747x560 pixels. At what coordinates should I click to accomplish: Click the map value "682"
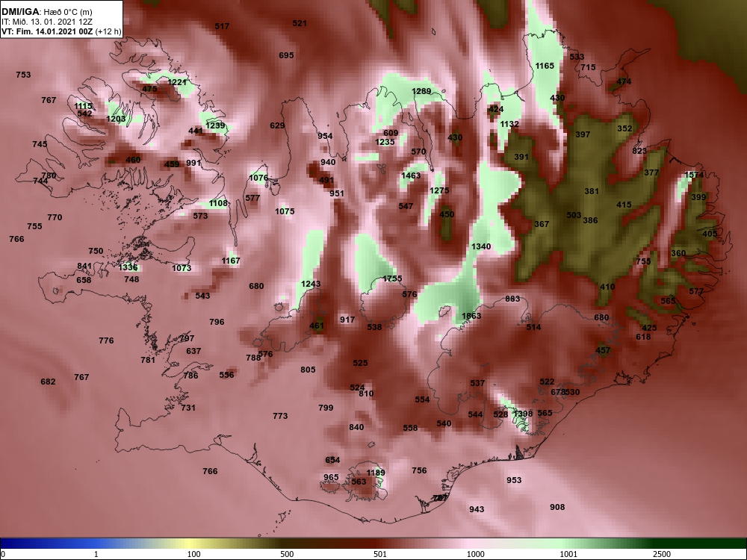click(x=48, y=382)
